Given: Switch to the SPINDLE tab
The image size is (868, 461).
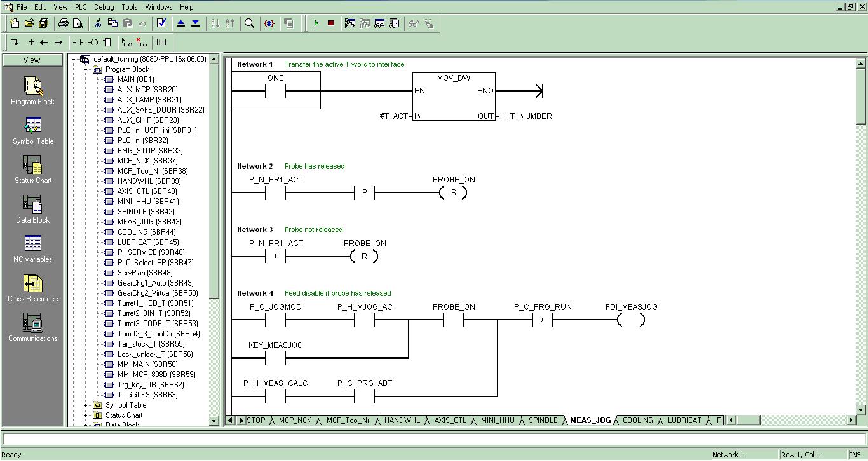Looking at the screenshot, I should (x=543, y=420).
